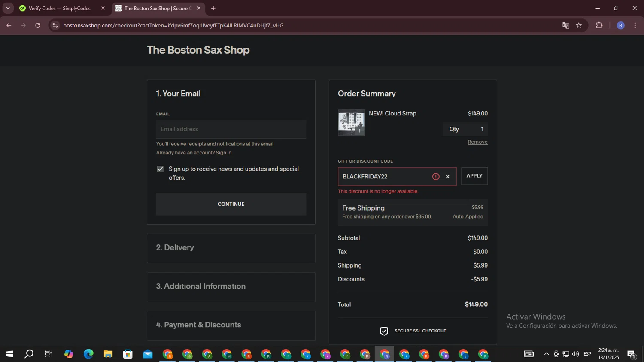
Task: Open the Windows Start menu
Action: tap(9, 354)
